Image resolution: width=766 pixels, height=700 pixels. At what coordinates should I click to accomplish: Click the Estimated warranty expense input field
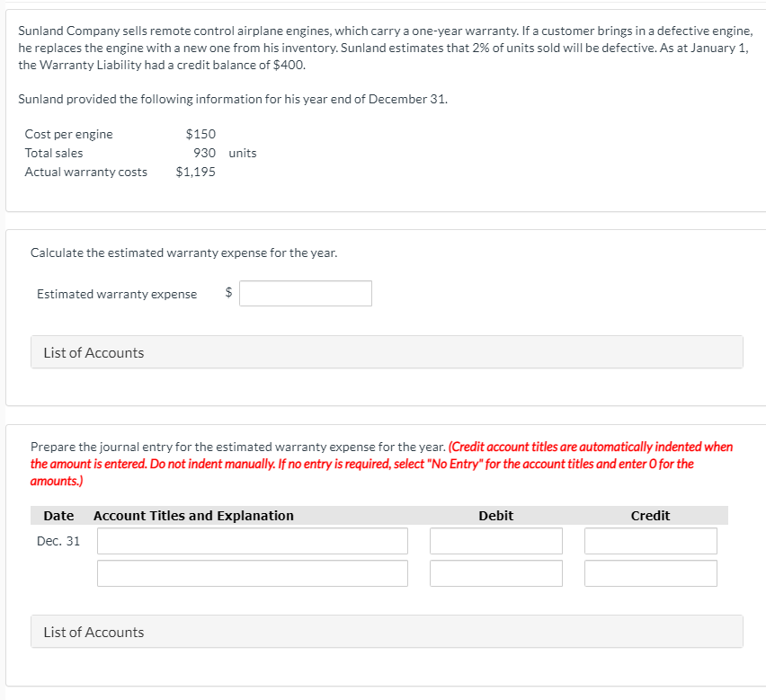(x=306, y=293)
